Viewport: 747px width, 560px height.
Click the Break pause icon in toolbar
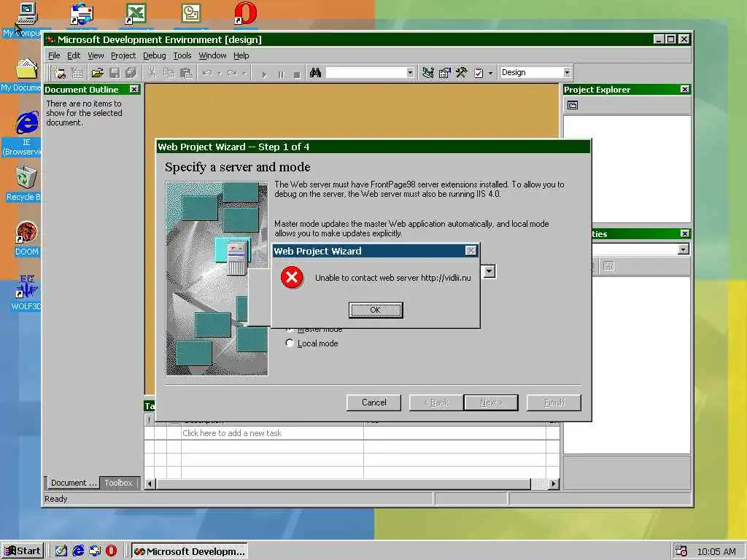pyautogui.click(x=281, y=74)
